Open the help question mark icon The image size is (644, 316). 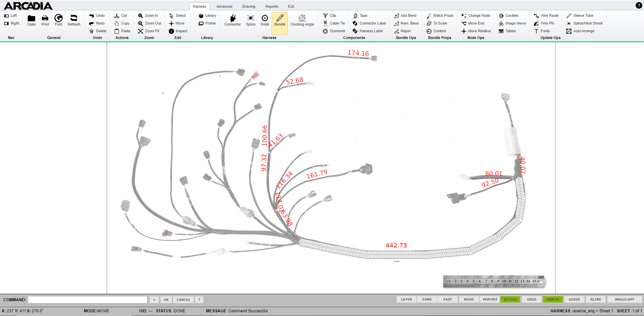[x=639, y=5]
